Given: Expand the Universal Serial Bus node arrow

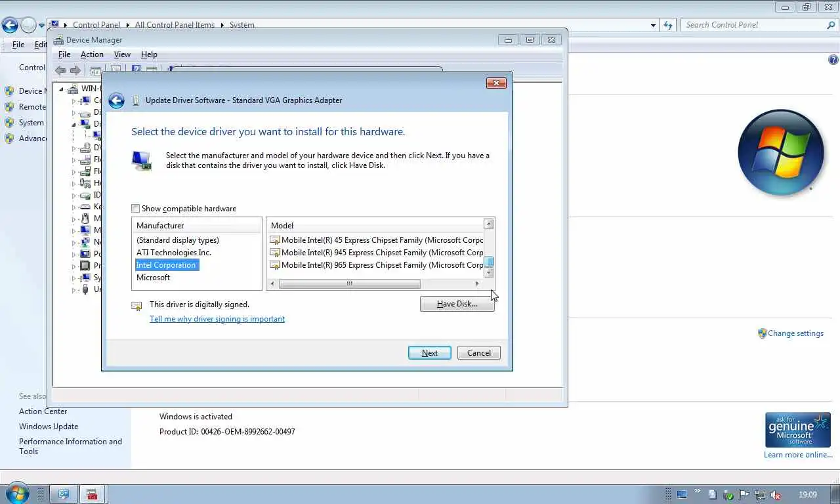Looking at the screenshot, I should pos(73,289).
